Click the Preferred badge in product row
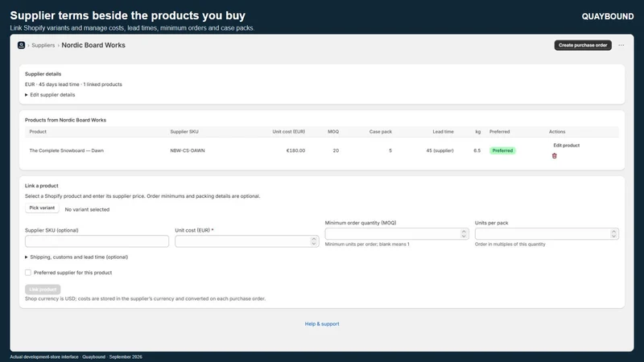 pyautogui.click(x=502, y=150)
